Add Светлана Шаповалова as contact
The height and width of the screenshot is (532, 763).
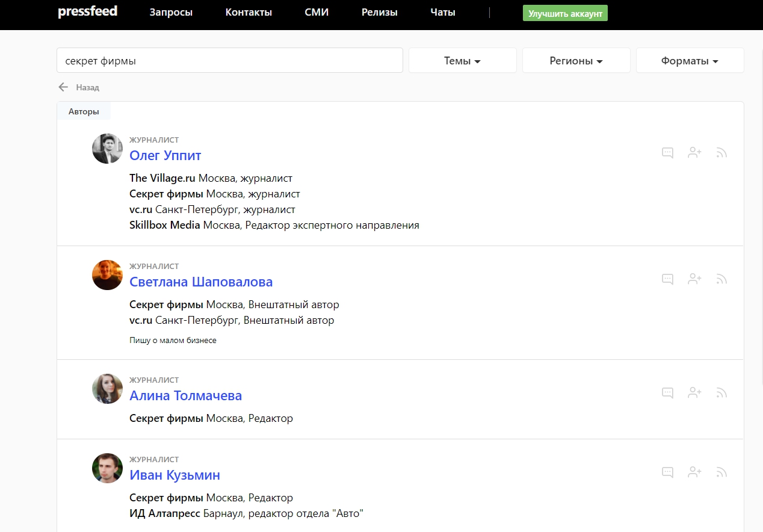coord(694,279)
